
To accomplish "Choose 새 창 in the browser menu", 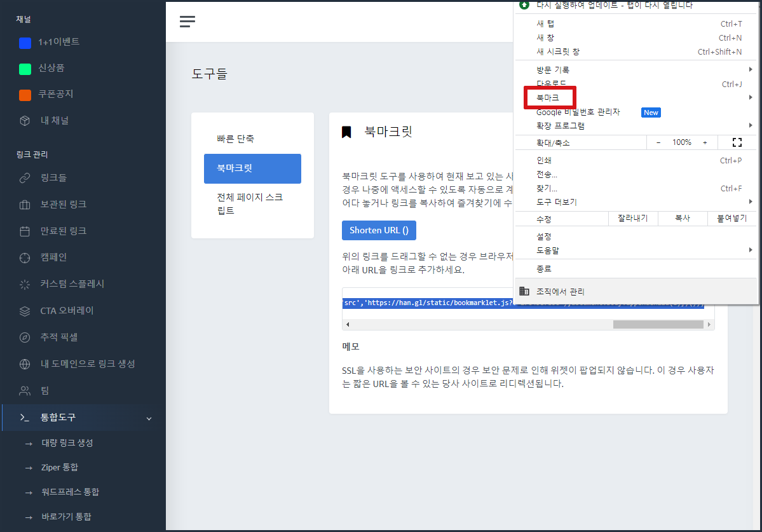I will [636, 38].
